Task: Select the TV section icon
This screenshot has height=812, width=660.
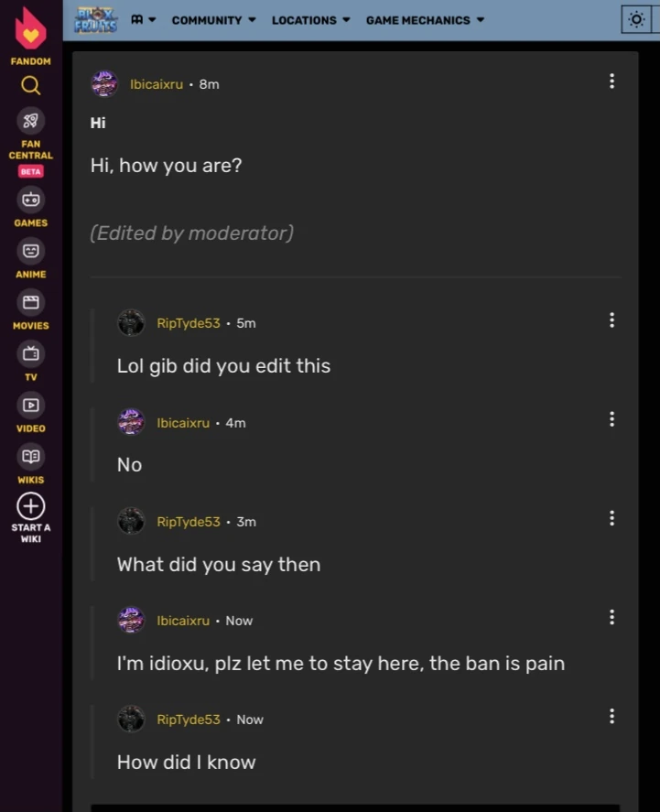Action: coord(30,352)
